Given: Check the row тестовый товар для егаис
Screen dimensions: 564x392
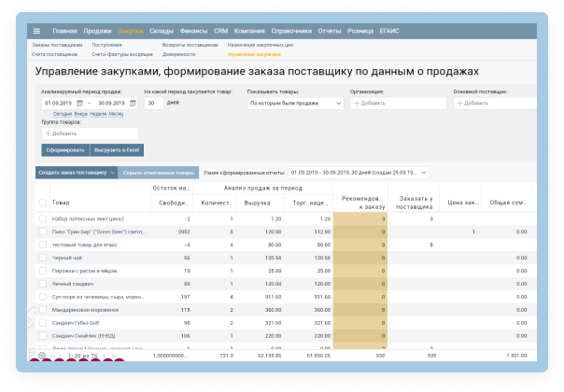Looking at the screenshot, I should click(x=43, y=245).
